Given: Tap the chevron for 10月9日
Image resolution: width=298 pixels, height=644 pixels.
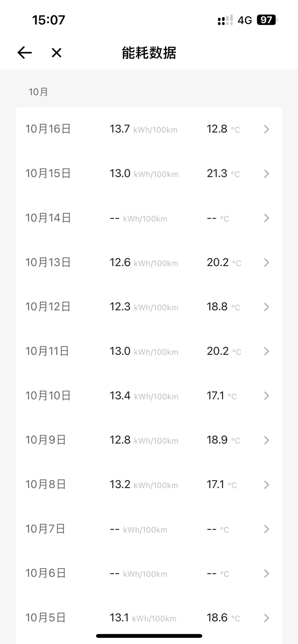Looking at the screenshot, I should (267, 440).
